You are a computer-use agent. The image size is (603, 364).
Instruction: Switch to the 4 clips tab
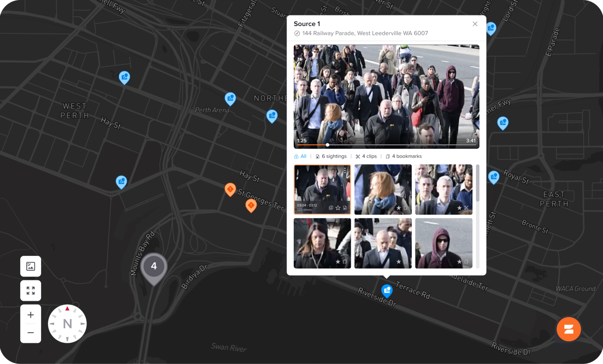point(366,156)
